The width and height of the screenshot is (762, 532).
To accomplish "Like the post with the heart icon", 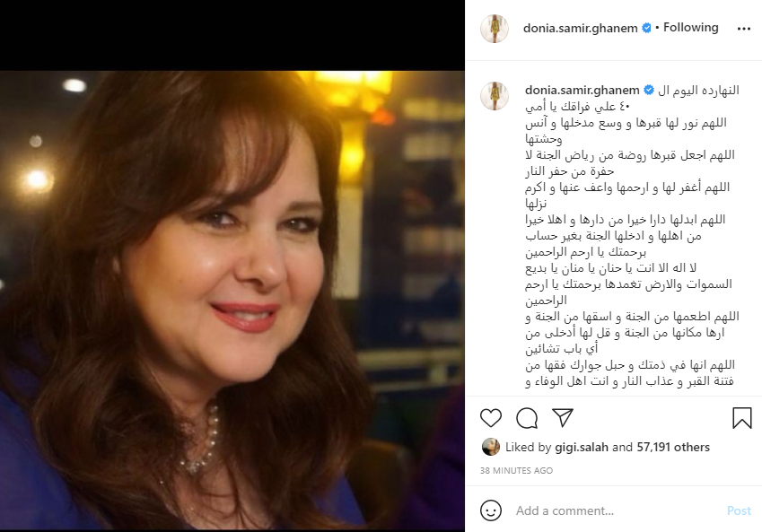I will (490, 418).
